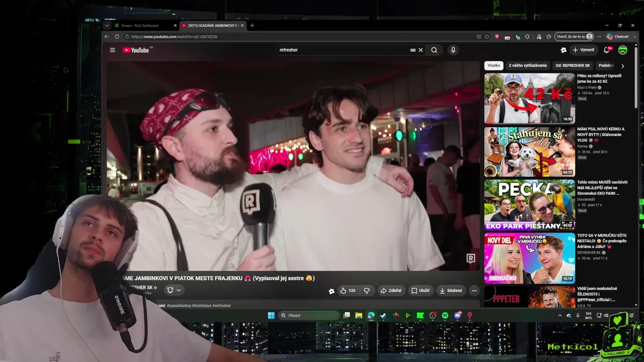The width and height of the screenshot is (644, 362).
Task: Open Spotify from the taskbar
Action: coord(445,316)
